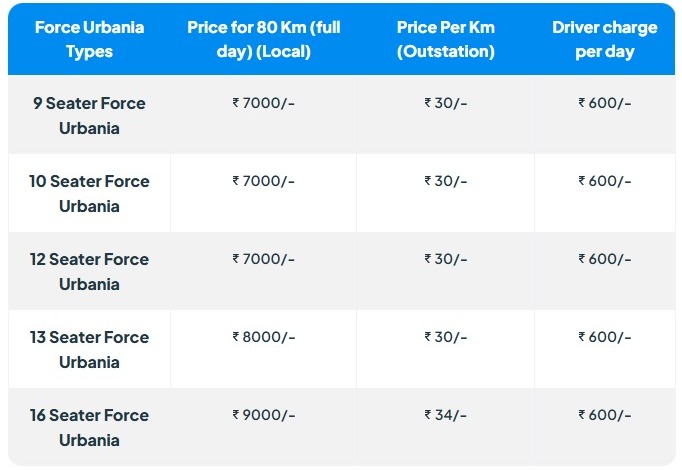Select the Driver charge per day header
This screenshot has width=682, height=470.
click(x=605, y=39)
